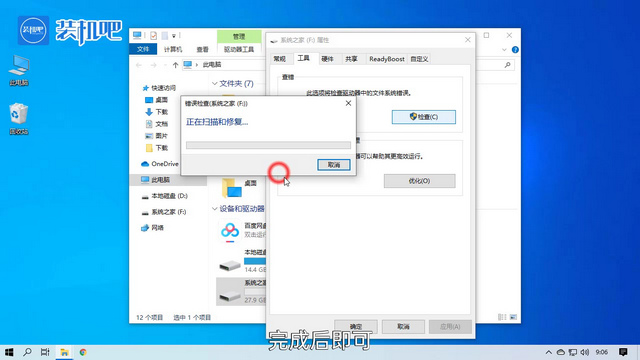Image resolution: width=640 pixels, height=360 pixels.
Task: Open the Hardware tab in properties
Action: click(327, 59)
